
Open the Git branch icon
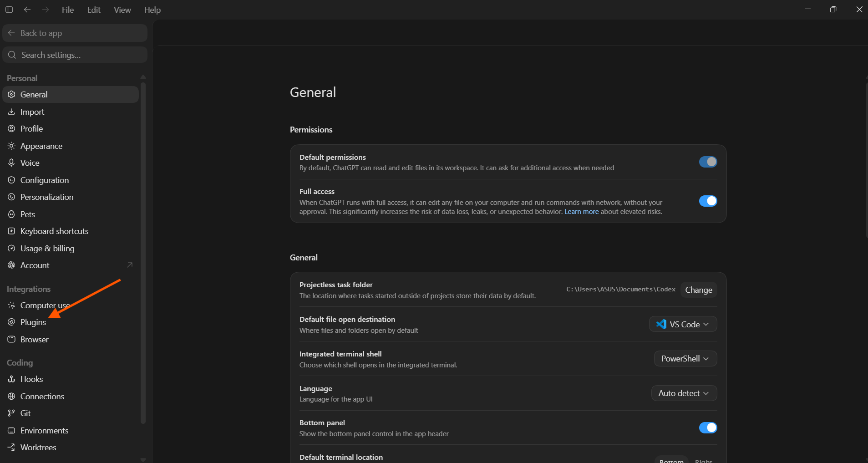point(12,413)
